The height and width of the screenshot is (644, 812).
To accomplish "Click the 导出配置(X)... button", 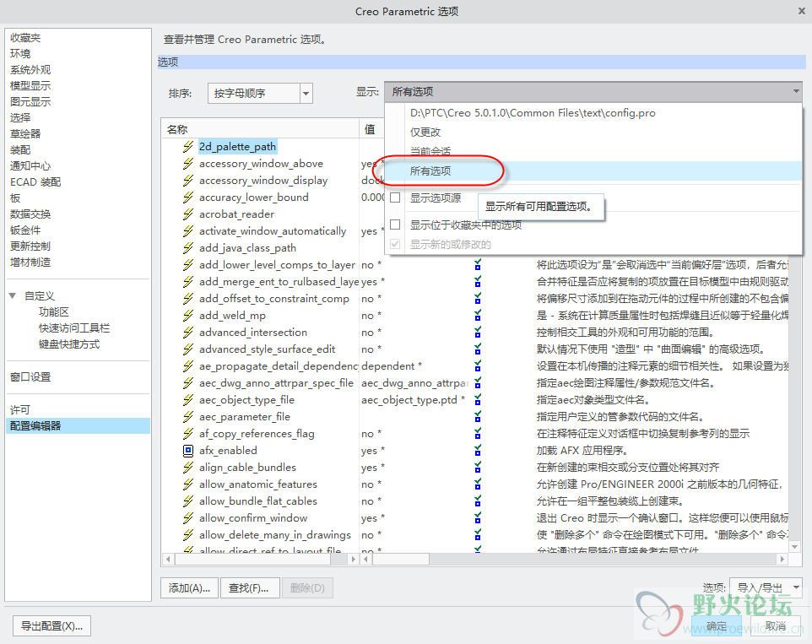I will click(51, 626).
